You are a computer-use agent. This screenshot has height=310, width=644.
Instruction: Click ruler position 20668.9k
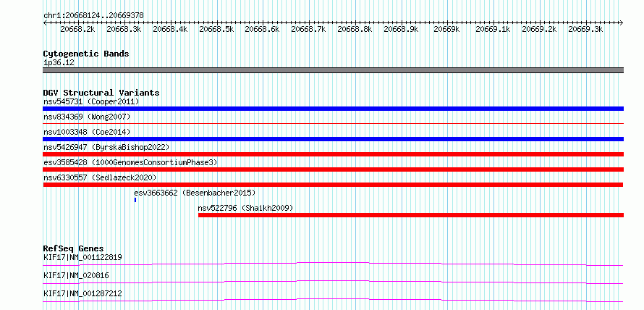(400, 29)
